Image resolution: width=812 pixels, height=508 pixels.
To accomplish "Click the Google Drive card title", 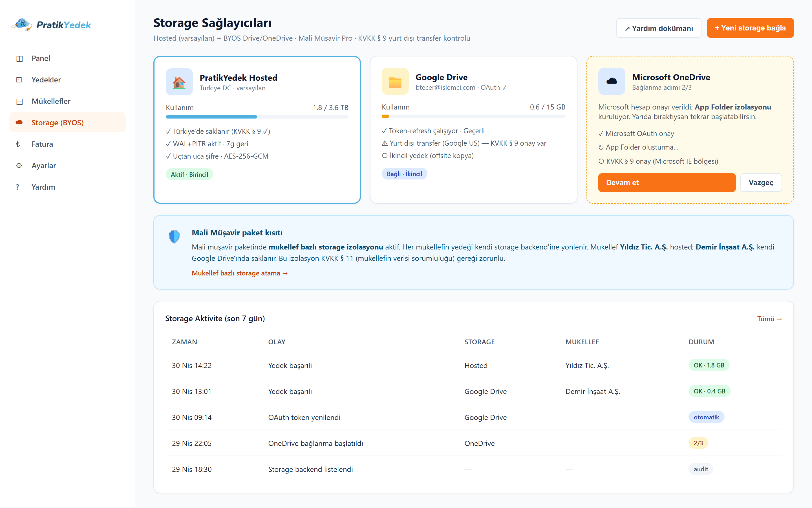I will pos(441,77).
